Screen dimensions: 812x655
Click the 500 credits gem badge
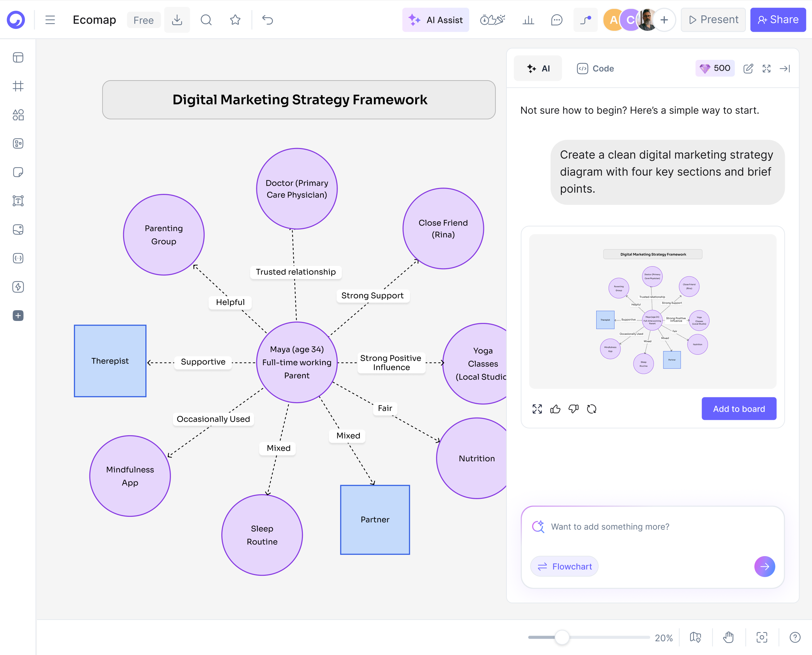pyautogui.click(x=715, y=68)
